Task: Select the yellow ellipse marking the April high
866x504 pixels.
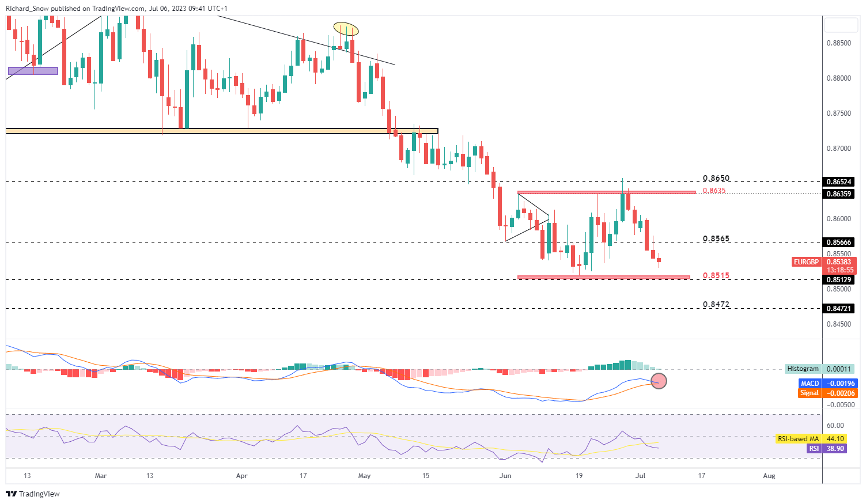Action: 346,29
